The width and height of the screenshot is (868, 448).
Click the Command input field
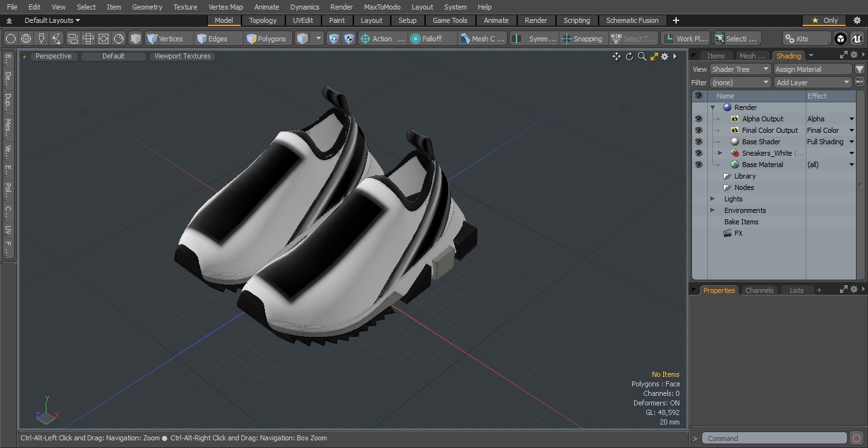click(774, 438)
